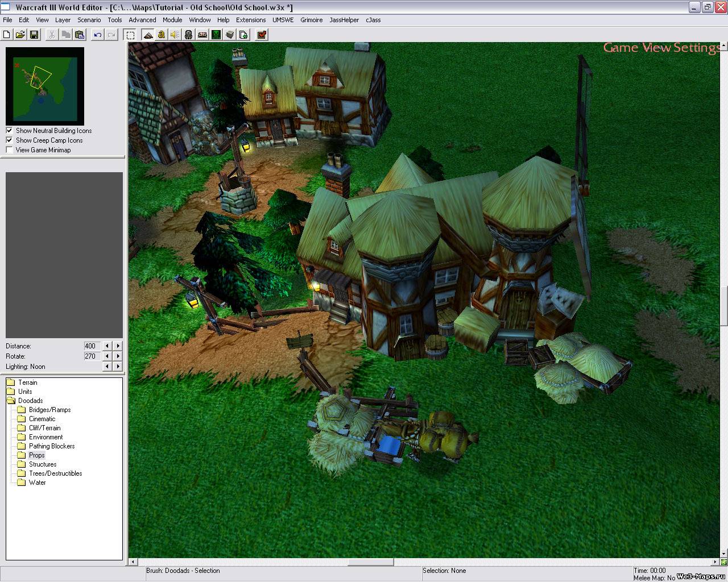Uncheck Show Neutral Building Icons

(9, 131)
